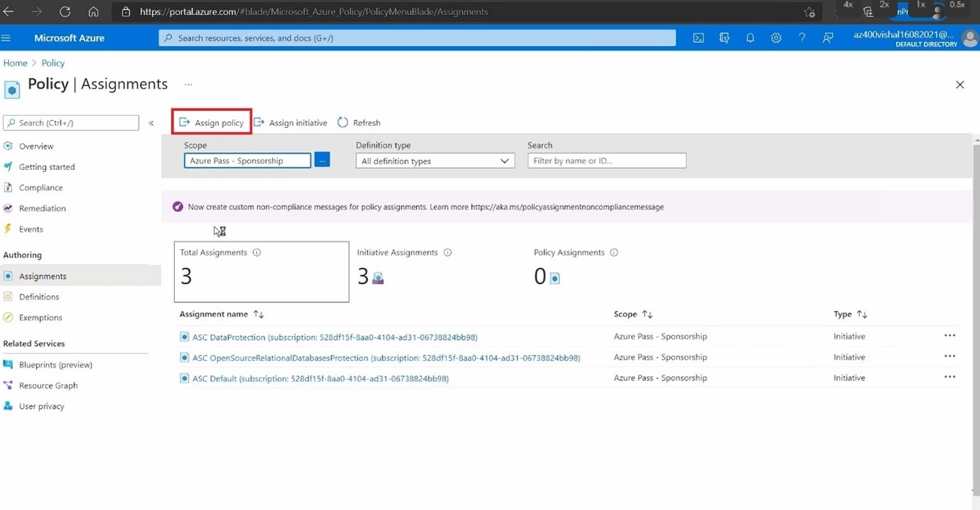The height and width of the screenshot is (510, 980).
Task: Open the portal hamburger menu
Action: 6,38
